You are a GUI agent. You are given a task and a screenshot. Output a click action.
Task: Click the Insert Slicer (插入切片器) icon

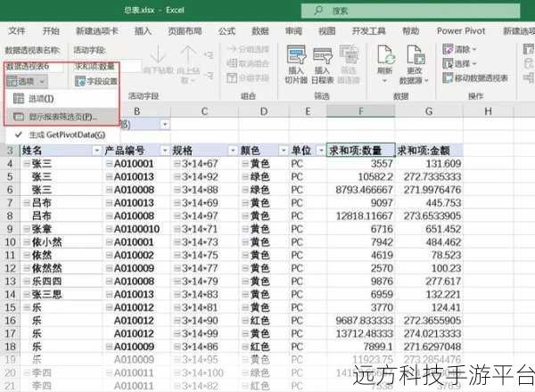(x=296, y=54)
